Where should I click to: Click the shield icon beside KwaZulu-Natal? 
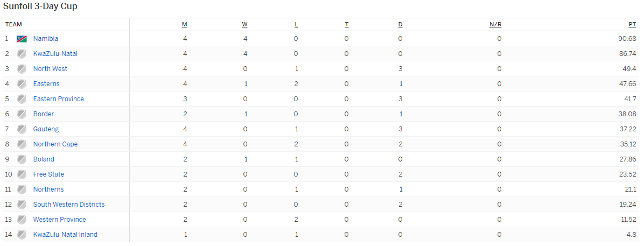(x=22, y=54)
